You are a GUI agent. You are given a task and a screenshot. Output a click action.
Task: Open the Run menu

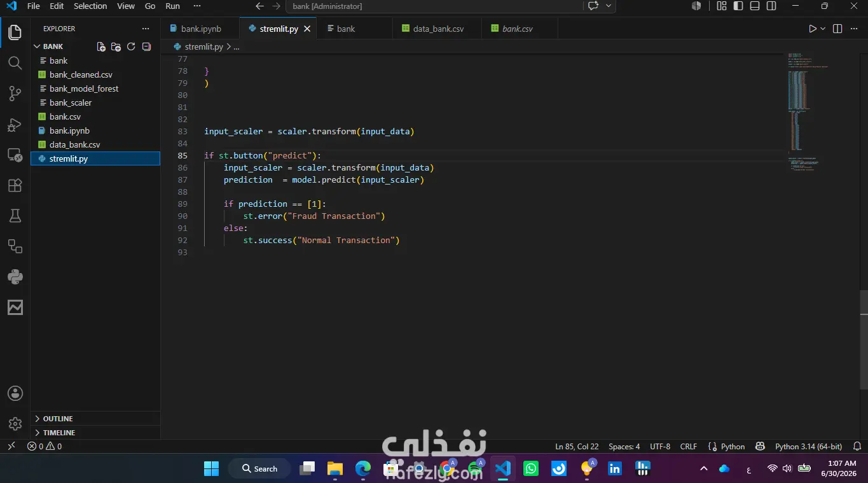coord(172,6)
